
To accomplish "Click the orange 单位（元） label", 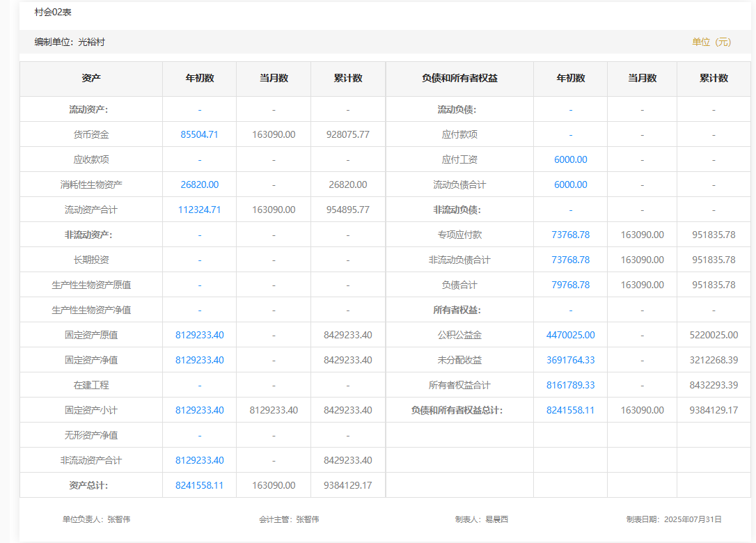I will [x=711, y=42].
